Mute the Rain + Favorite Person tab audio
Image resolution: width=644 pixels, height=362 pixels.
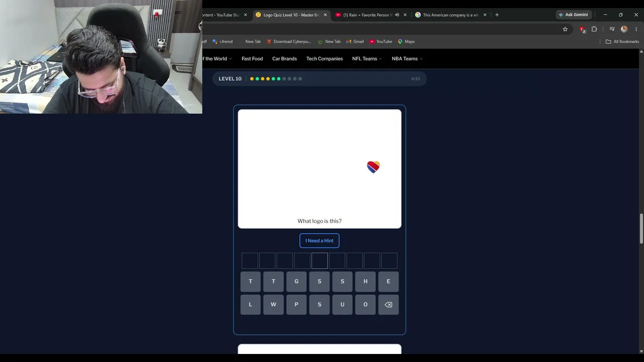pyautogui.click(x=397, y=15)
